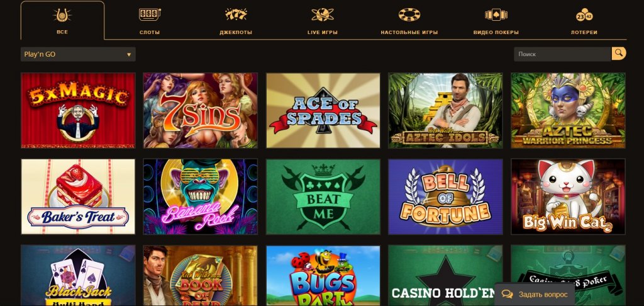Click the magnifying glass search button

coord(619,54)
